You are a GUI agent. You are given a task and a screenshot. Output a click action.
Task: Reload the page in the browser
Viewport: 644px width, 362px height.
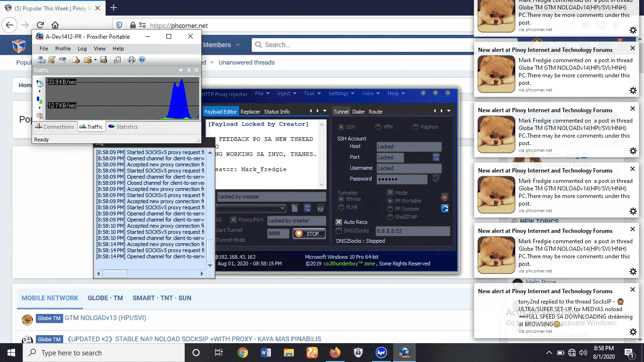[40, 25]
